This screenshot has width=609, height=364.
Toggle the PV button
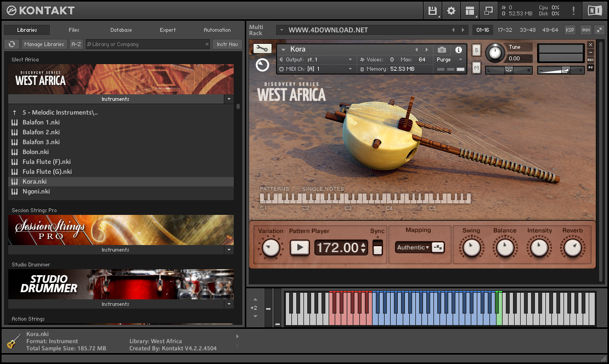point(590,67)
